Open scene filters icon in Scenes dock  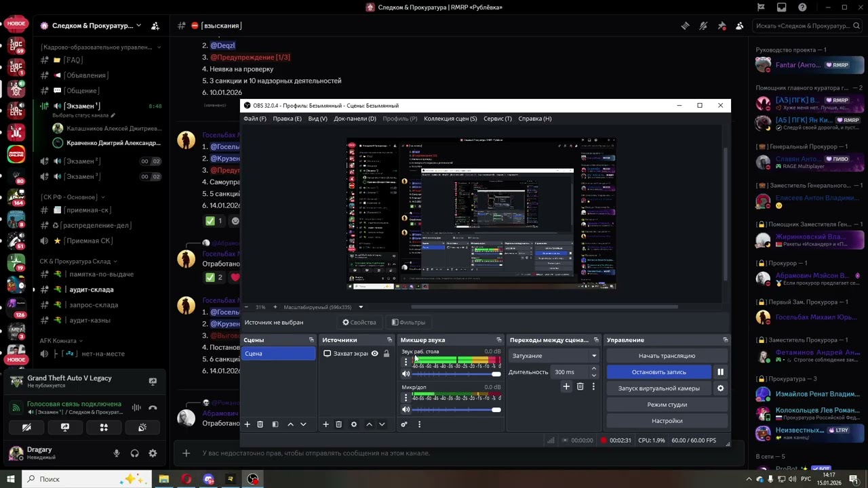point(275,424)
